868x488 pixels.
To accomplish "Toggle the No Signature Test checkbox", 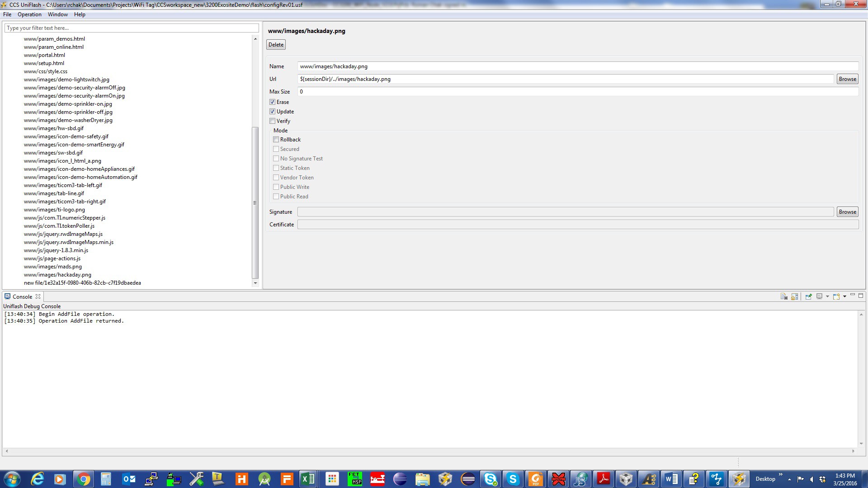I will [276, 159].
